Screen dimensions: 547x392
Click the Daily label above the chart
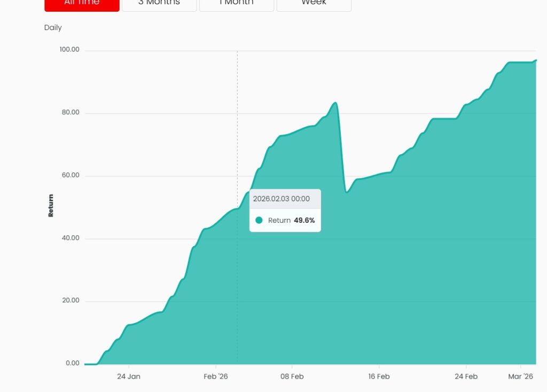[53, 28]
